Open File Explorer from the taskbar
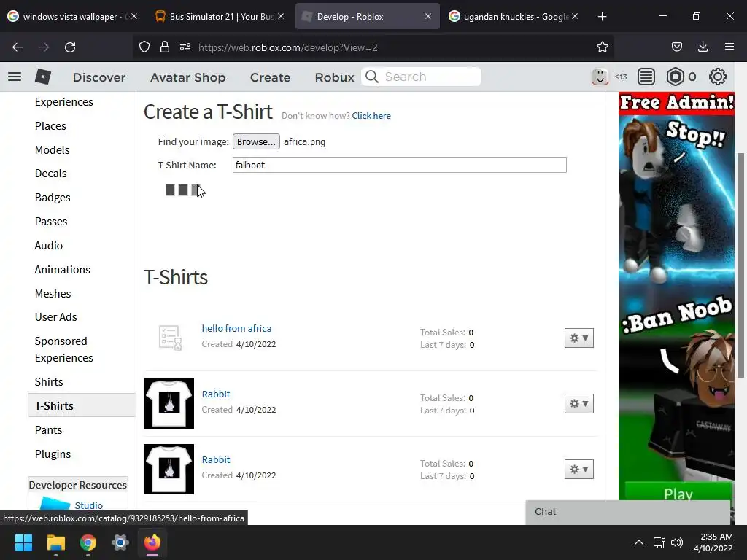The image size is (747, 560). click(x=55, y=542)
